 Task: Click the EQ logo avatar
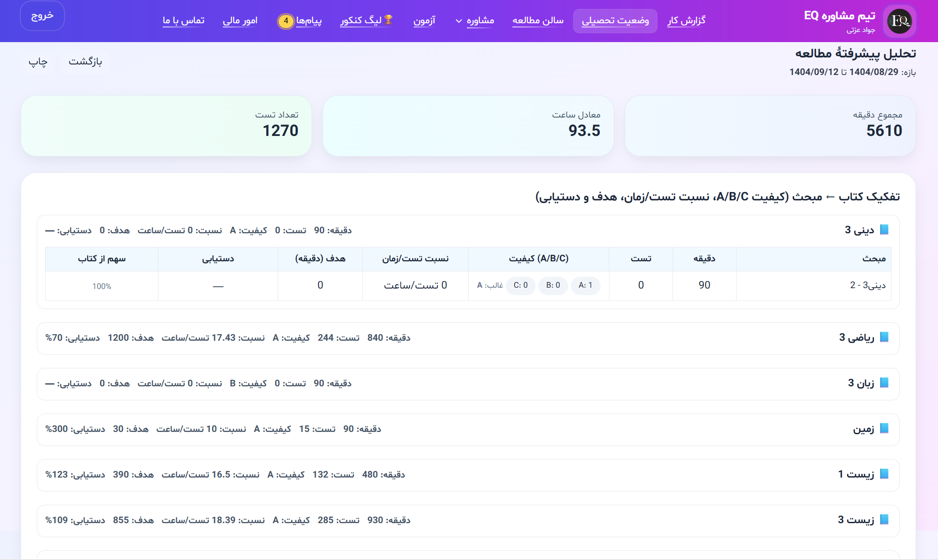pyautogui.click(x=899, y=21)
